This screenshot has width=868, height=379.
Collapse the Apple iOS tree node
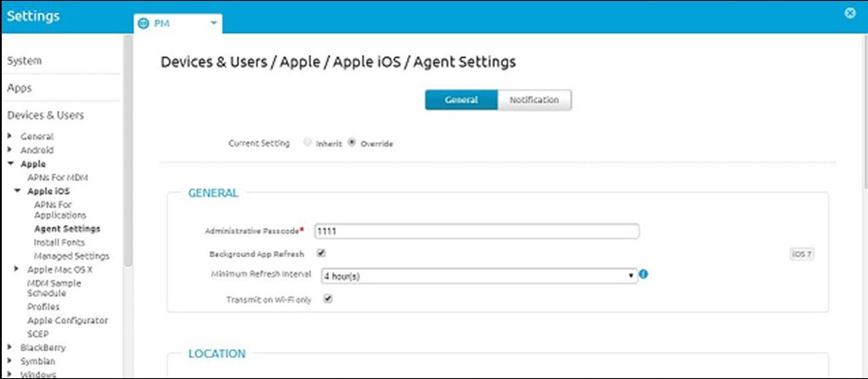pos(17,191)
